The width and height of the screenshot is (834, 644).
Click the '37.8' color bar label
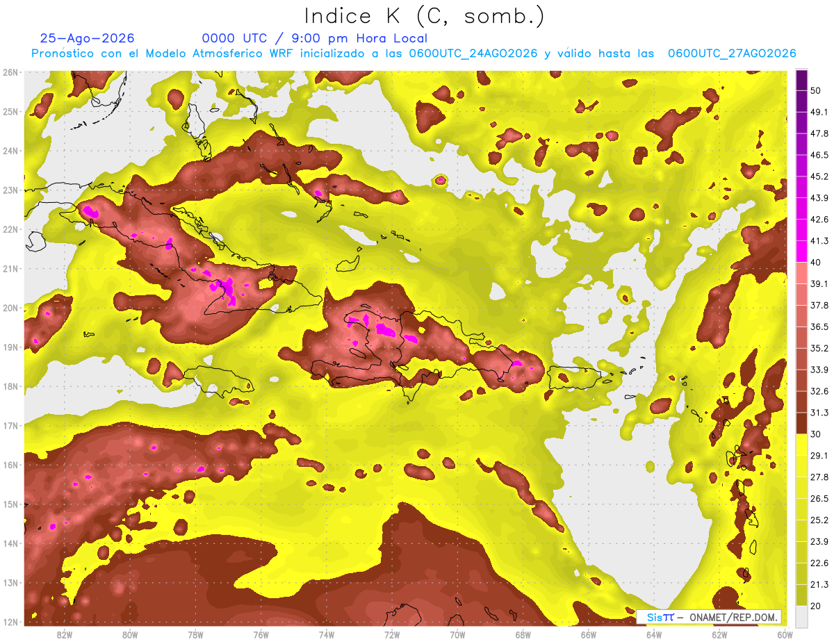pos(819,305)
